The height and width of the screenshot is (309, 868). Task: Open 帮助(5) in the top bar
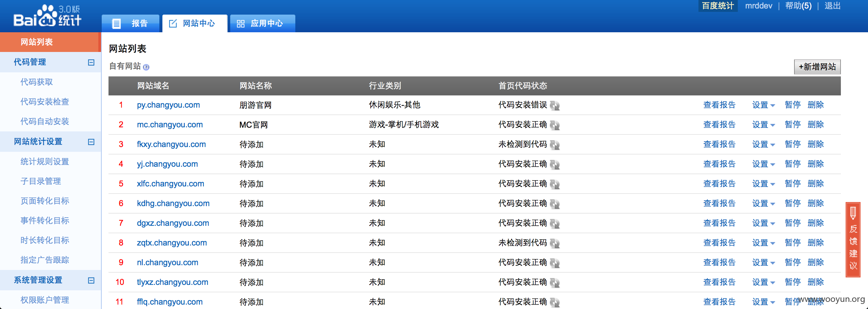[798, 6]
